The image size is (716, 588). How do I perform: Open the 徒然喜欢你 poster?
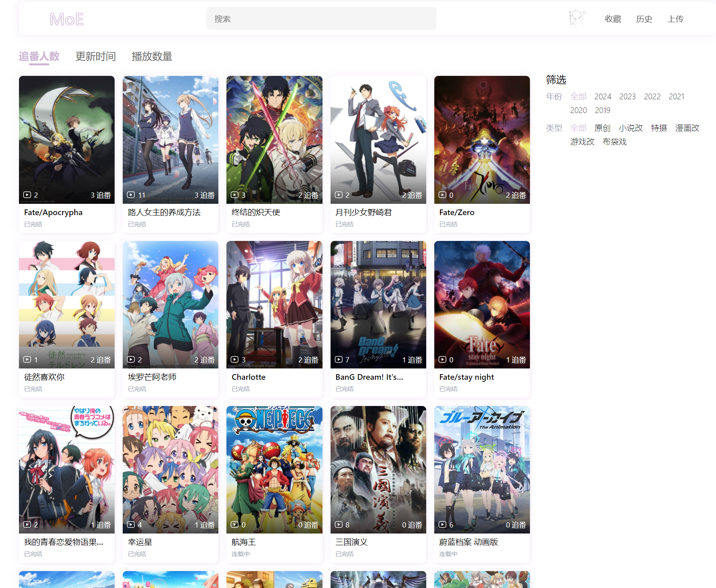click(67, 305)
